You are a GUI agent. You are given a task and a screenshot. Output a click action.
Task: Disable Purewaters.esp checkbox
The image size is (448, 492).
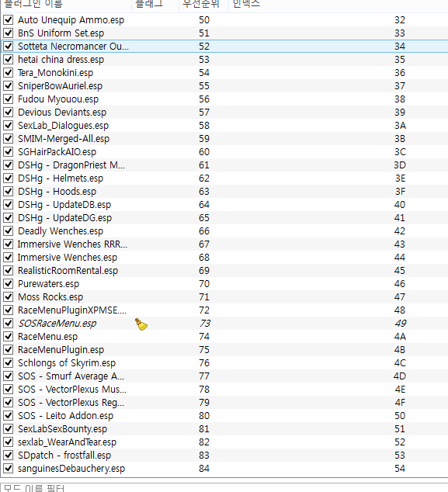[x=9, y=284]
